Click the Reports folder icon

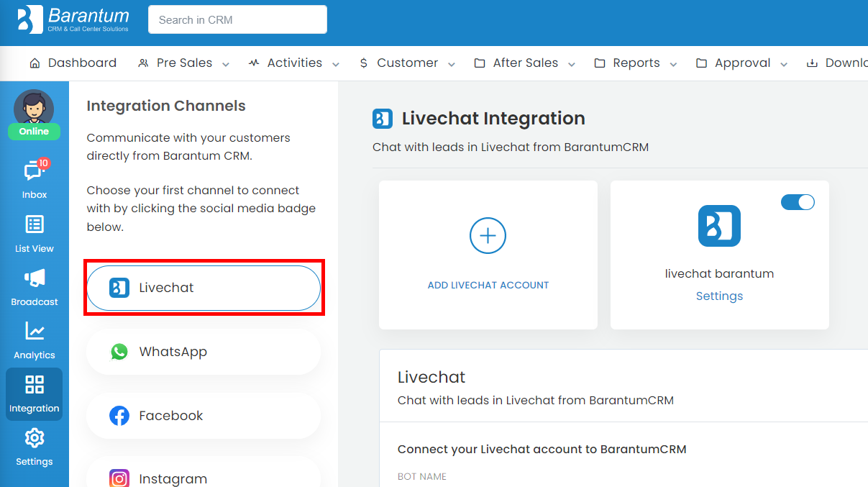point(600,63)
